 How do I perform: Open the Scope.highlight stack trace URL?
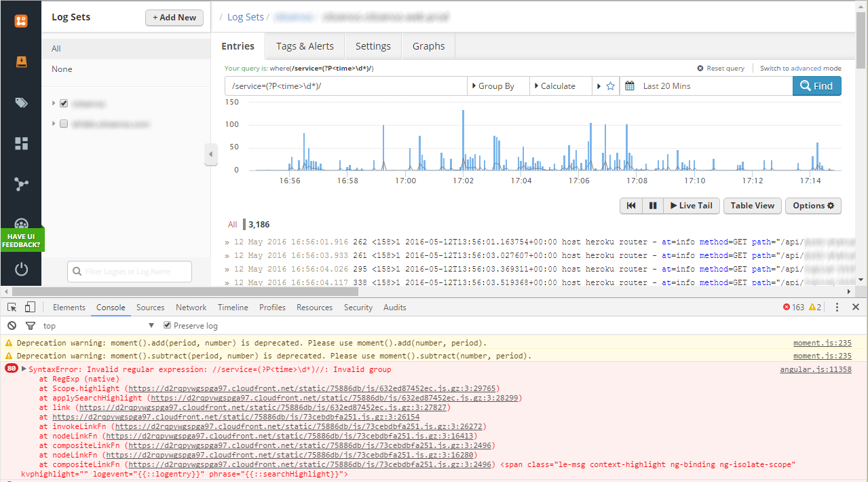[x=312, y=388]
